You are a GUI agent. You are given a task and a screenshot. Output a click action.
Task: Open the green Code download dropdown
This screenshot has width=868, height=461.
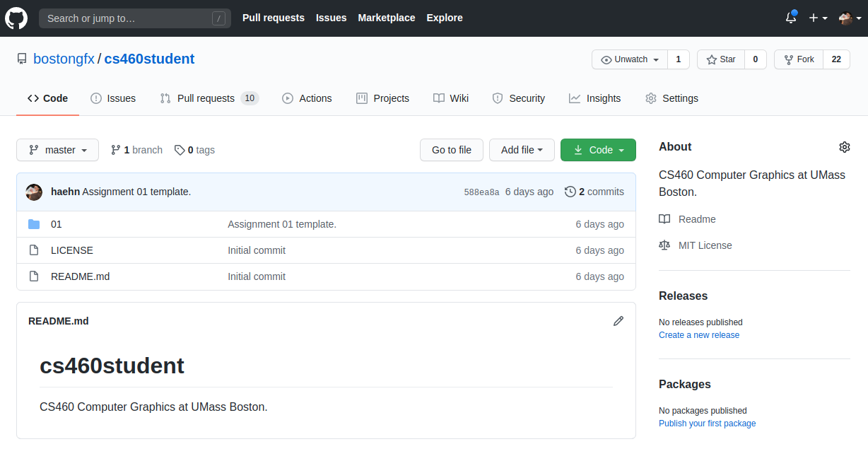pyautogui.click(x=598, y=150)
